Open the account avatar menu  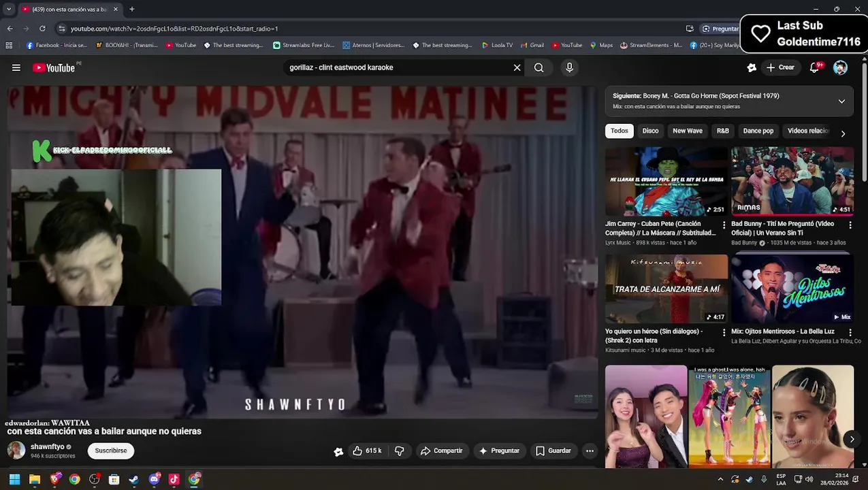tap(840, 67)
